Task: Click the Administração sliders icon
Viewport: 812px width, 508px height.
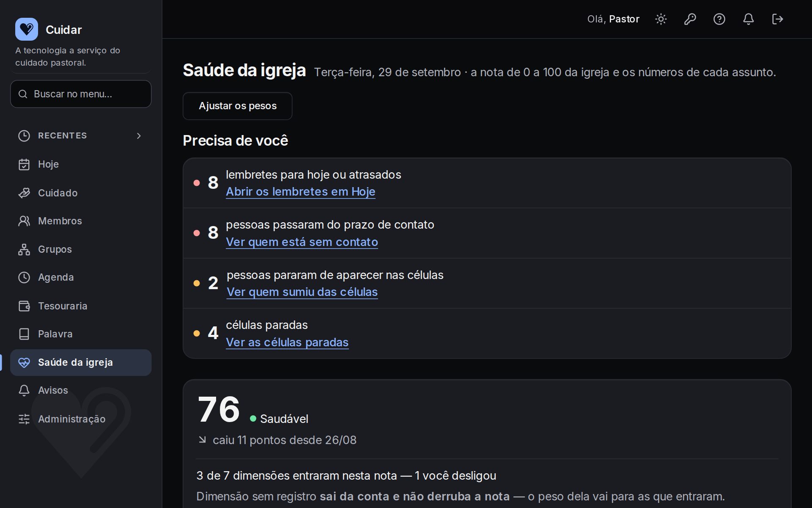Action: click(24, 419)
